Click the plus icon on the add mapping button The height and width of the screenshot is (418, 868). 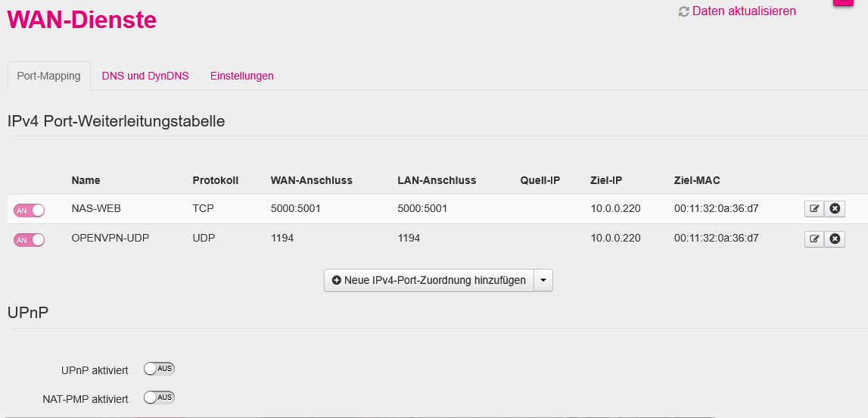tap(337, 280)
